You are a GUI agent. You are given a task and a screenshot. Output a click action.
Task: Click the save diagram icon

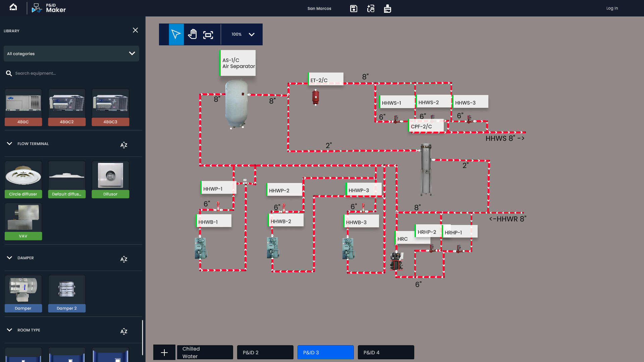click(354, 8)
